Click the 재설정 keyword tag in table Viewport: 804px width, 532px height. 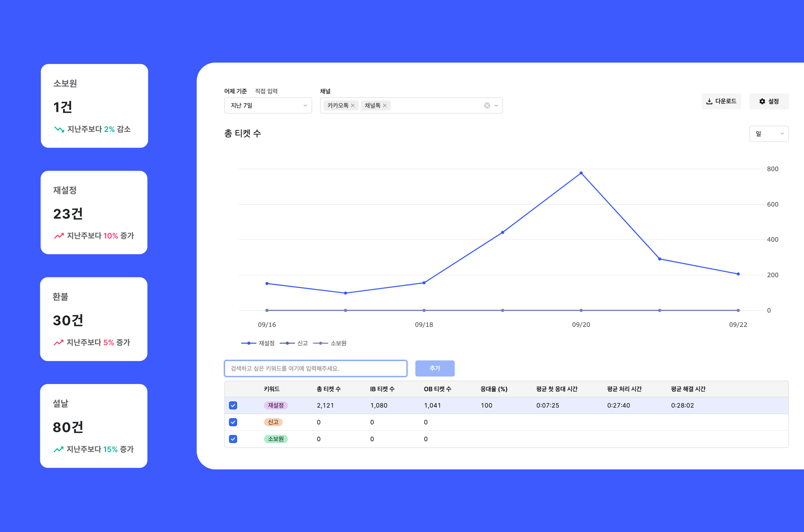[x=276, y=405]
